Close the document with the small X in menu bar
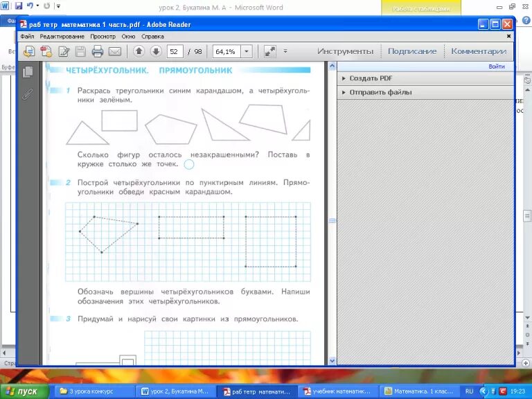The height and width of the screenshot is (399, 532). click(x=508, y=36)
